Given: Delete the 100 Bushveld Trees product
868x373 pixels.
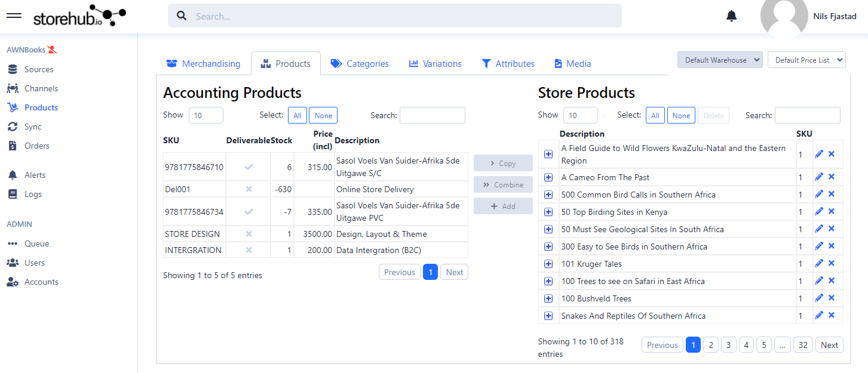Looking at the screenshot, I should 832,298.
